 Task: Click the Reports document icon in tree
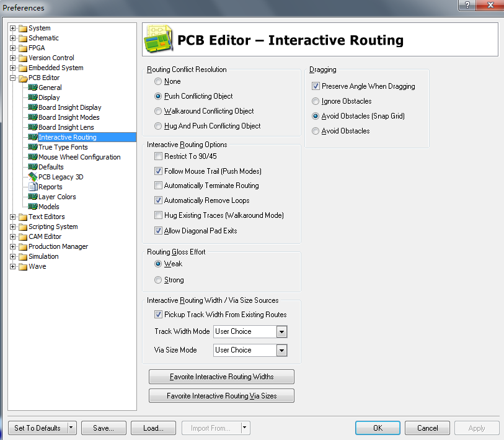point(33,187)
